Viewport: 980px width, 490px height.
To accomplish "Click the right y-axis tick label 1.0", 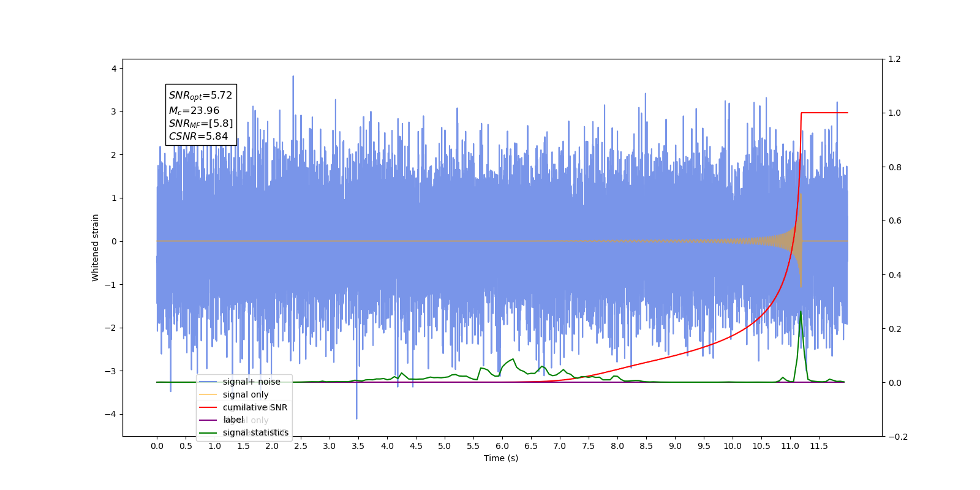I will coord(895,113).
